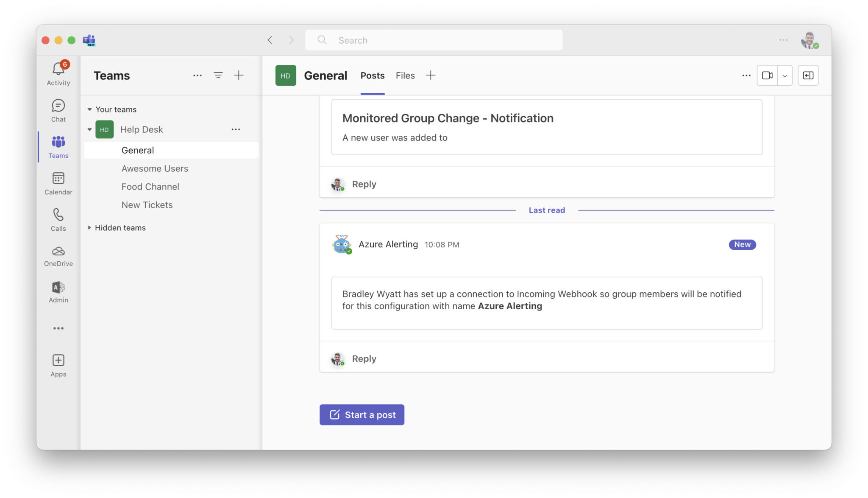Click the Azure Alerting bot avatar

[342, 244]
